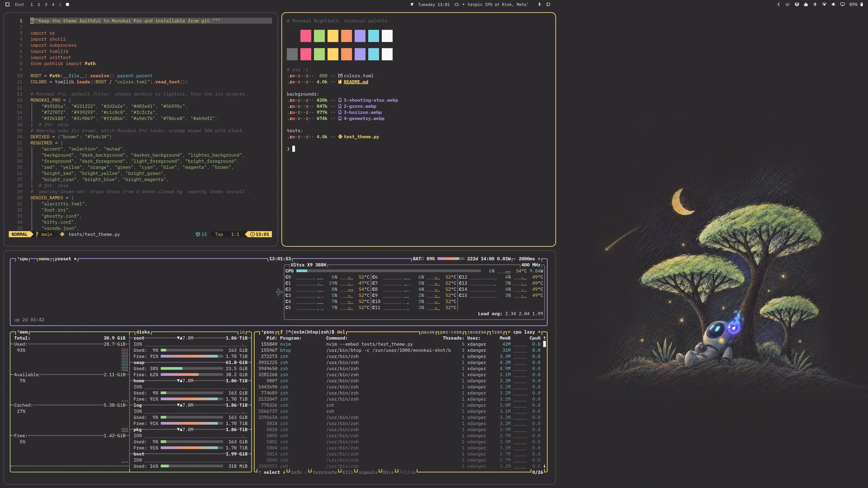Open the Wi-Fi network icon
Screen dimensions: 868x488
[824, 5]
